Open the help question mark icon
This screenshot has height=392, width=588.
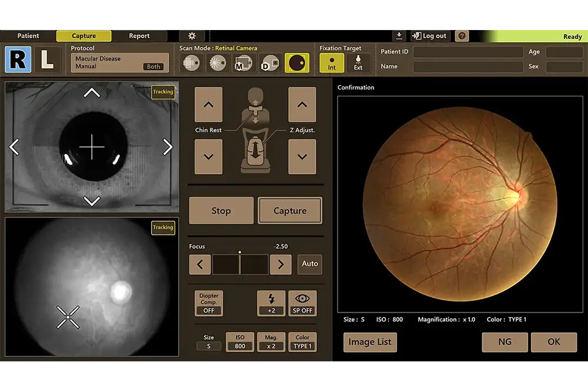pyautogui.click(x=462, y=36)
